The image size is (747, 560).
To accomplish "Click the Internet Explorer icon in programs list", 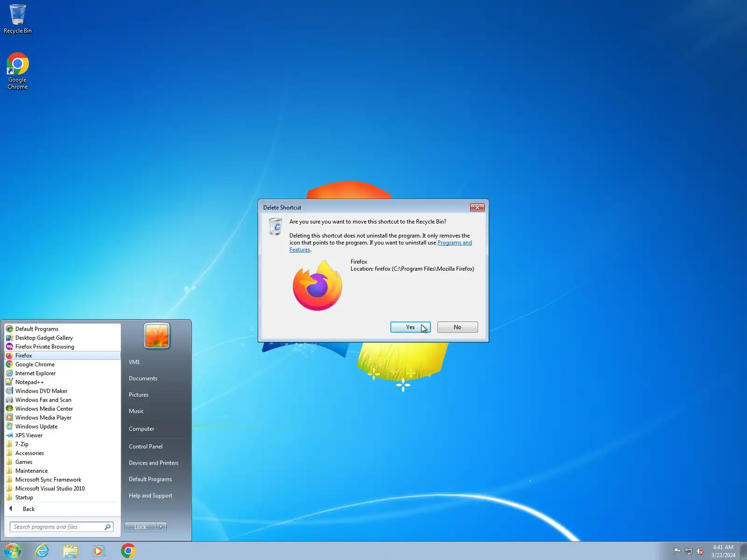I will coord(9,373).
